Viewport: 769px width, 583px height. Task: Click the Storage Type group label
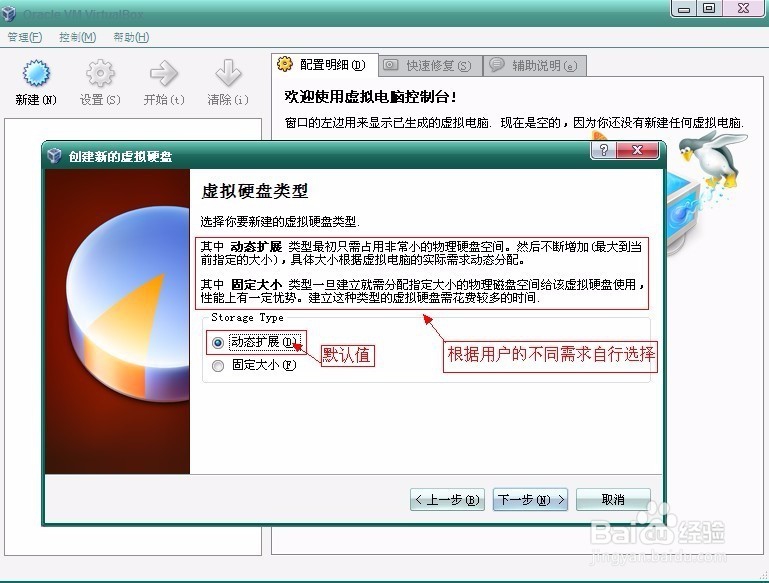click(x=247, y=318)
